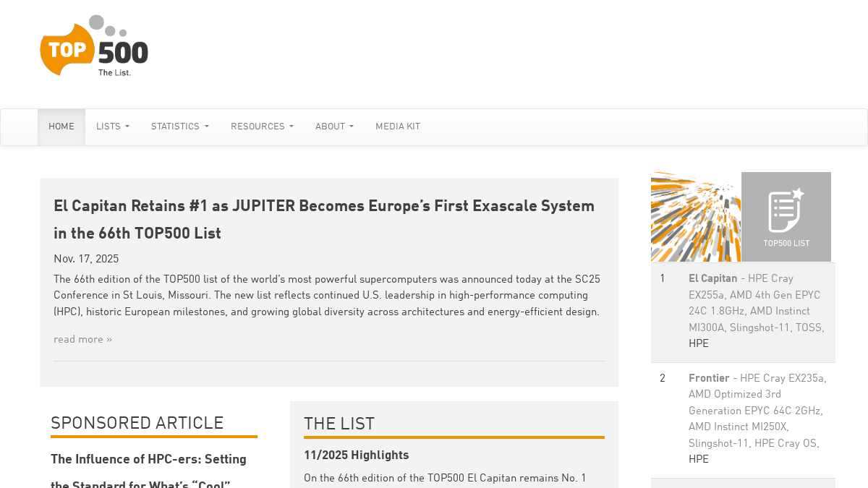
Task: Click the orange starburst graphic thumbnail
Action: tap(696, 217)
